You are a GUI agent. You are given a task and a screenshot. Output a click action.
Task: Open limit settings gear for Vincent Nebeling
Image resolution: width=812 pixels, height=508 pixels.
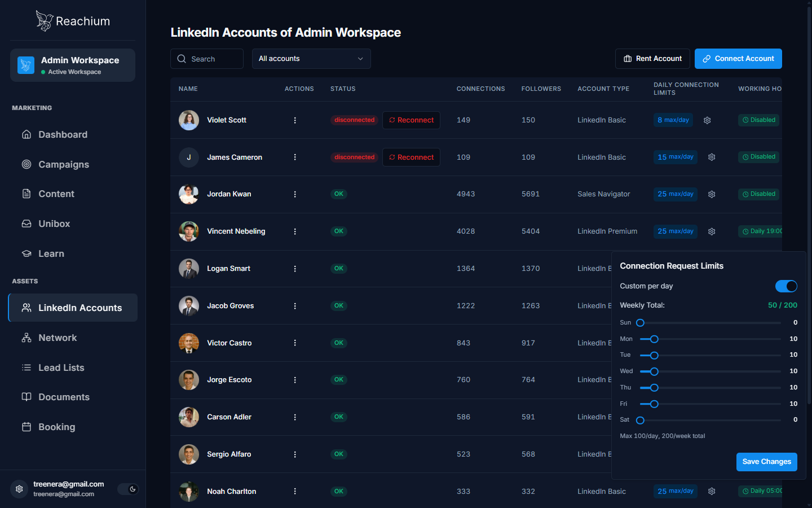(x=712, y=231)
